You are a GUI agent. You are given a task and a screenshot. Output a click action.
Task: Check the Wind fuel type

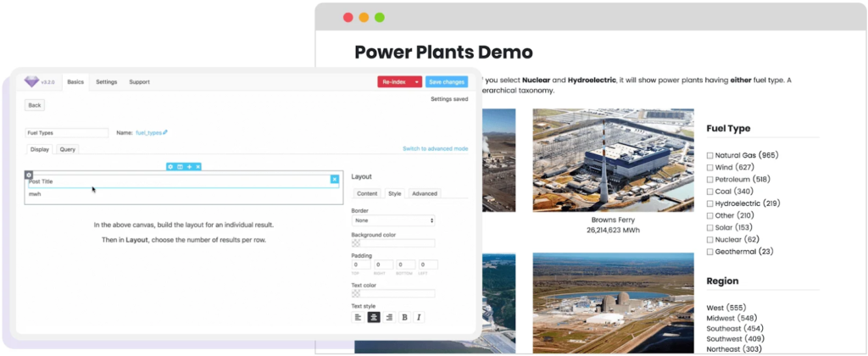click(x=709, y=167)
